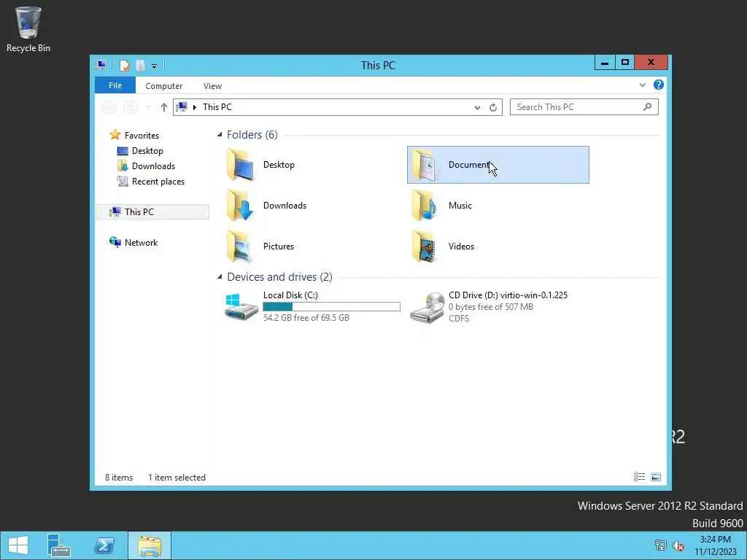Launch PowerShell from the taskbar
Viewport: 747px width, 560px height.
(104, 545)
